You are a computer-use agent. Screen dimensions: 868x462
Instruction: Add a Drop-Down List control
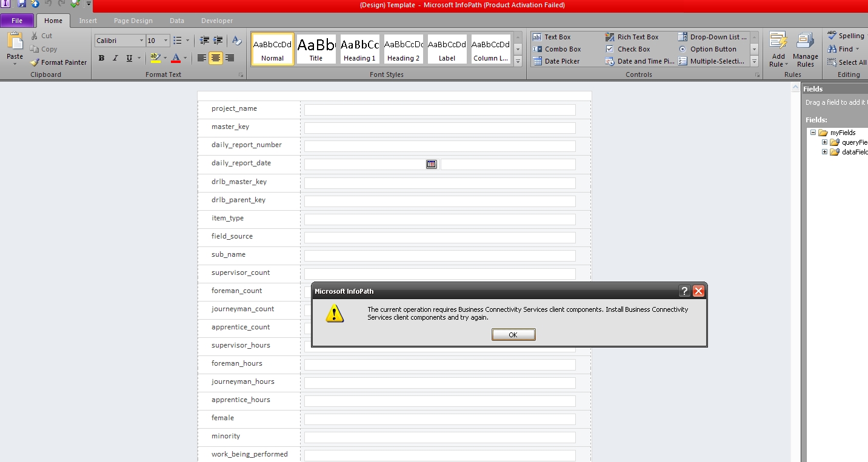[x=712, y=36]
